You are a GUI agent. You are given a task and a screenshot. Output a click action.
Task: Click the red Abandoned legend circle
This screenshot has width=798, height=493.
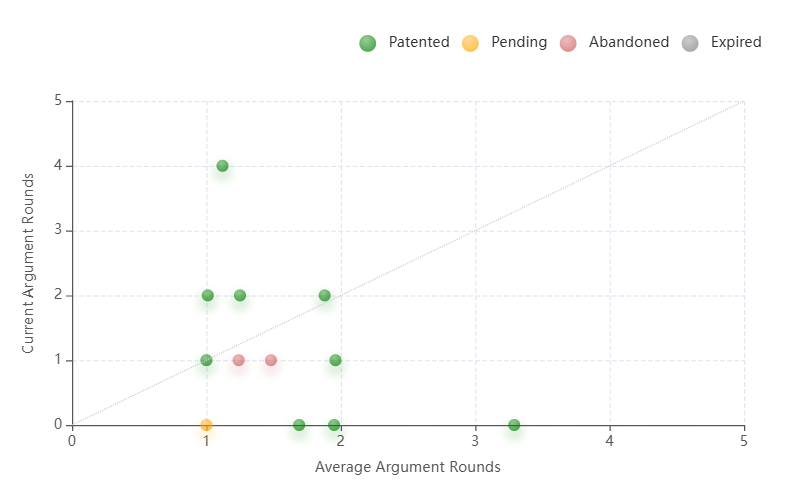(x=569, y=43)
